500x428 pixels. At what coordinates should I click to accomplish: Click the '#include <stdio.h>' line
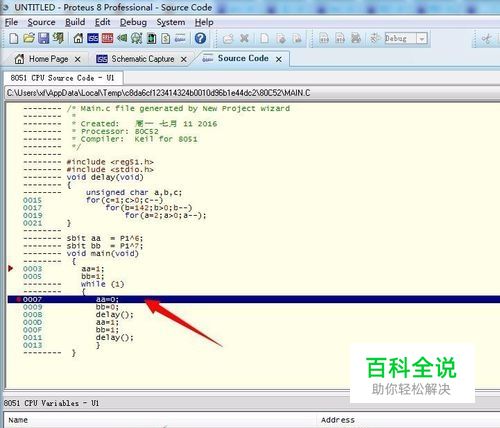point(110,170)
